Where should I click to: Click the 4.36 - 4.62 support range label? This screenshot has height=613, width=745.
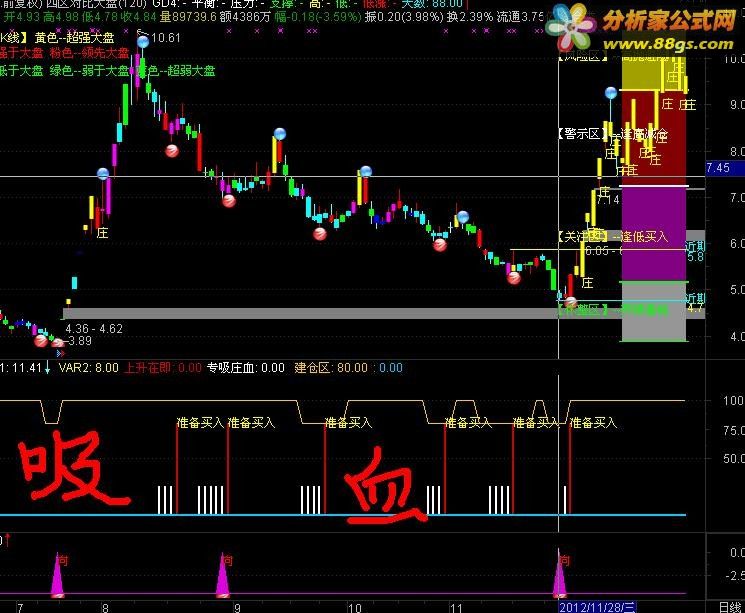click(x=94, y=328)
